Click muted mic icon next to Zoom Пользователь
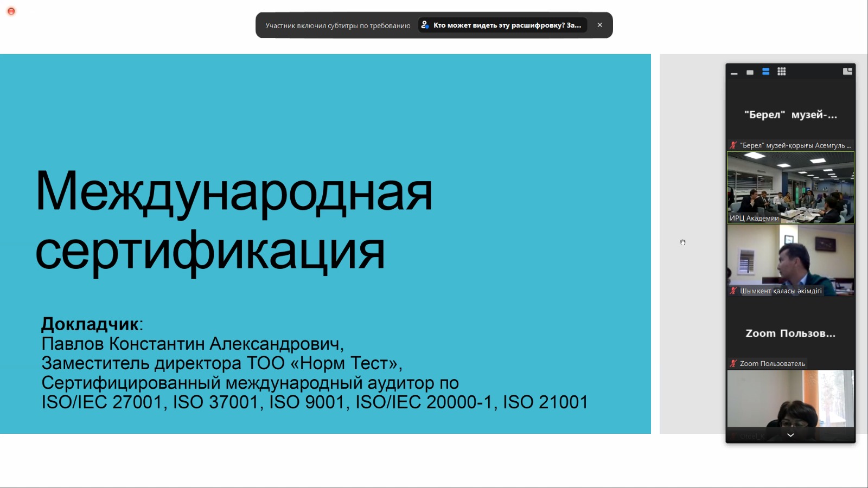The height and width of the screenshot is (488, 868). click(x=733, y=364)
